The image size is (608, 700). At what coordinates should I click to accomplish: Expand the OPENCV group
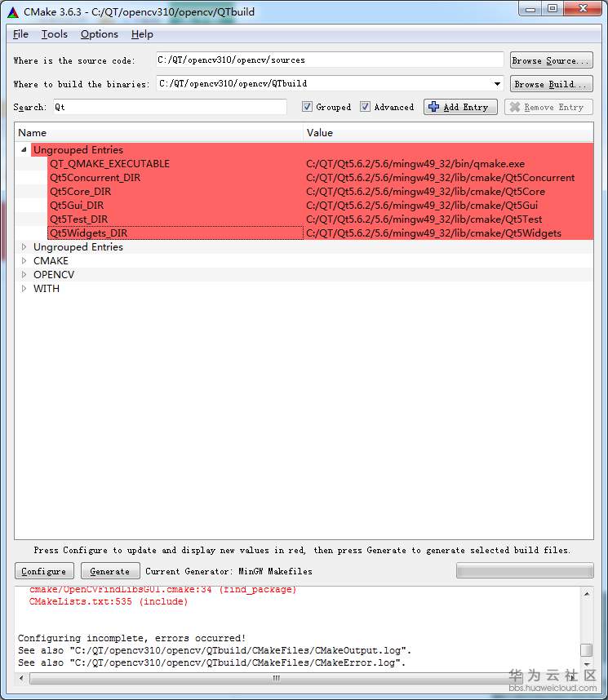pos(24,275)
